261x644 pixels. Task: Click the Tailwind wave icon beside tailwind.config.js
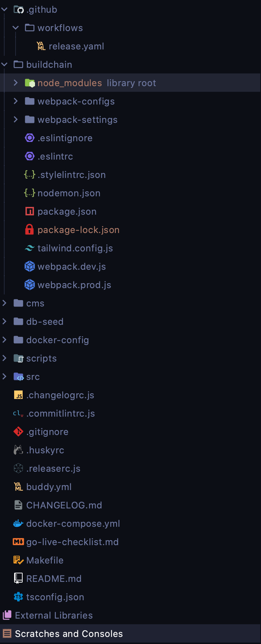30,248
